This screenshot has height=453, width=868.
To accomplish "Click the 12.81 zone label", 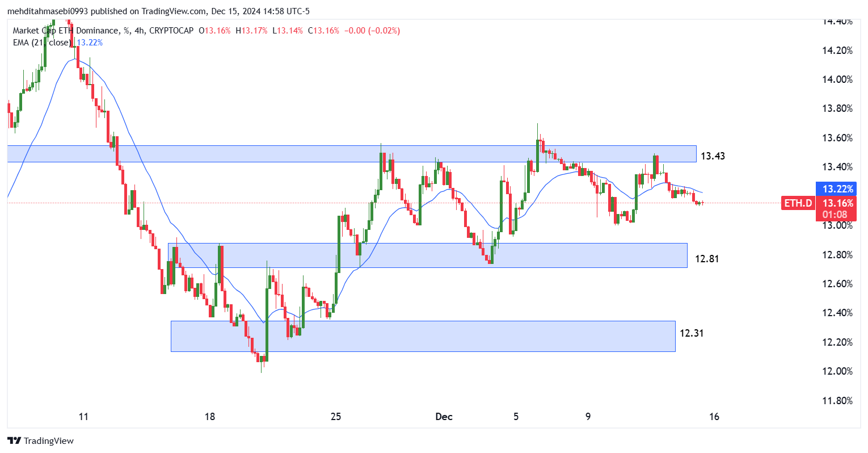I will (707, 259).
